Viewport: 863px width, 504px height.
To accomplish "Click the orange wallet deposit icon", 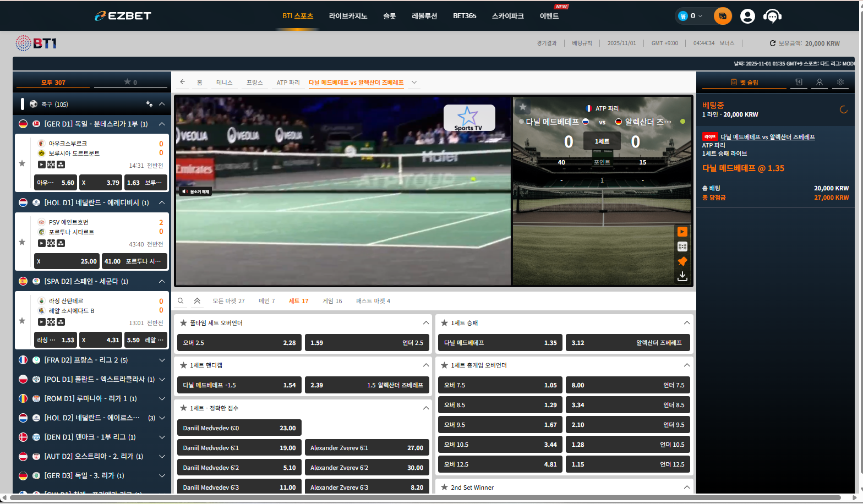I will point(723,17).
